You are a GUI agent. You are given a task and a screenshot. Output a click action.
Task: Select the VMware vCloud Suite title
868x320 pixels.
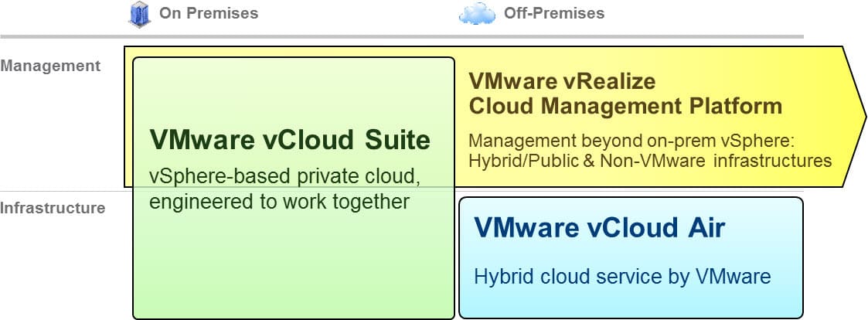point(289,140)
